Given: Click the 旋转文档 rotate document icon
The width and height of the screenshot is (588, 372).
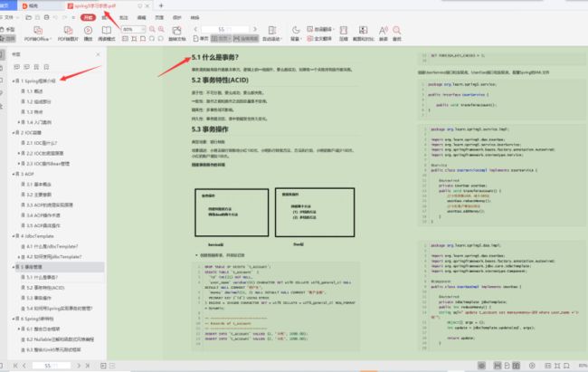Looking at the screenshot, I should click(x=176, y=31).
